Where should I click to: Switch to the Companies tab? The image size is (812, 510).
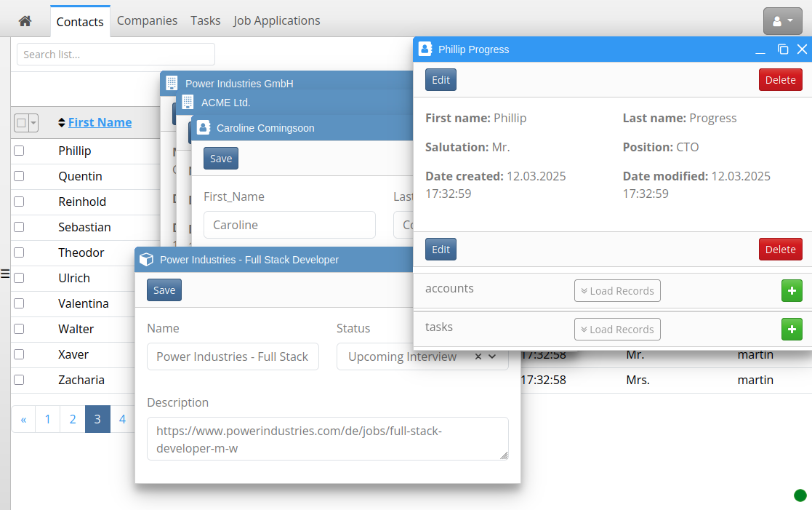[x=147, y=20]
